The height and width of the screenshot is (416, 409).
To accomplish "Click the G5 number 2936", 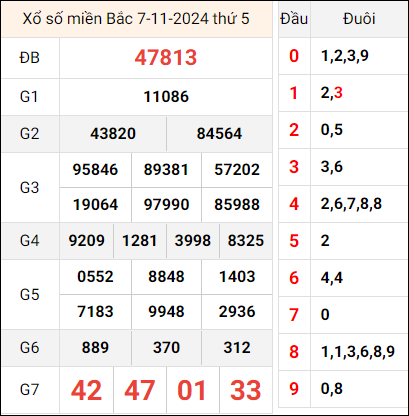I will tap(237, 312).
